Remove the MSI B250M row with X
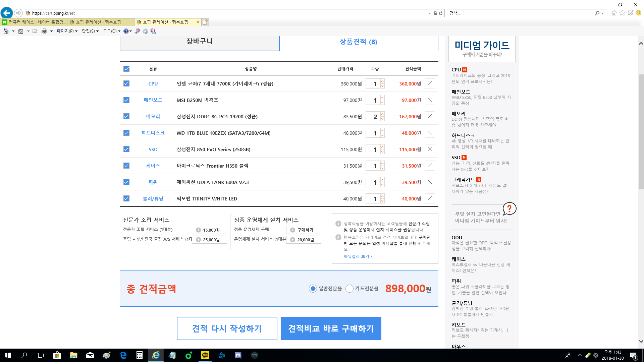The height and width of the screenshot is (362, 644). click(x=430, y=100)
